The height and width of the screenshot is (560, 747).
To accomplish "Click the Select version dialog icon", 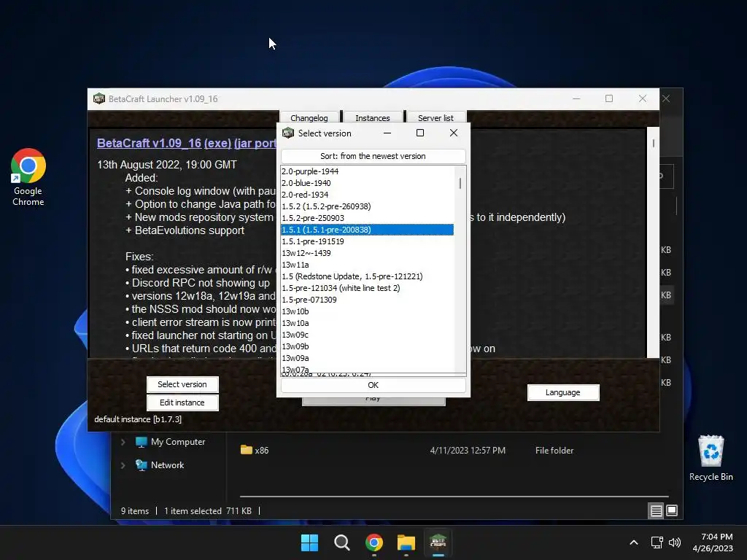I will tap(287, 133).
